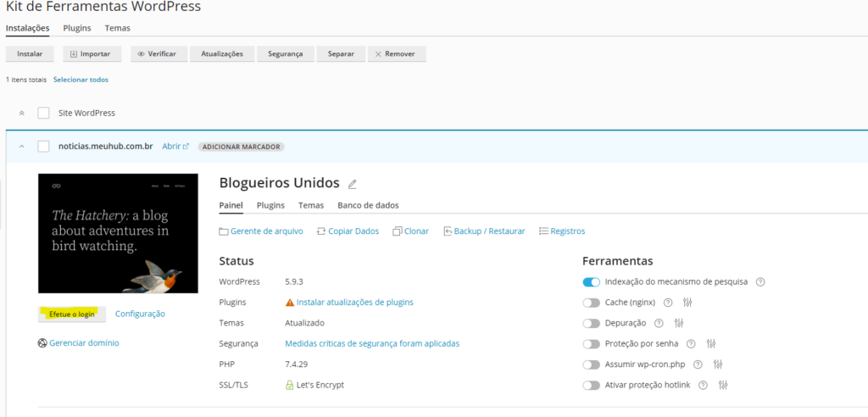Click the pencil icon beside Blogueiros Unidos
The height and width of the screenshot is (417, 868).
352,184
